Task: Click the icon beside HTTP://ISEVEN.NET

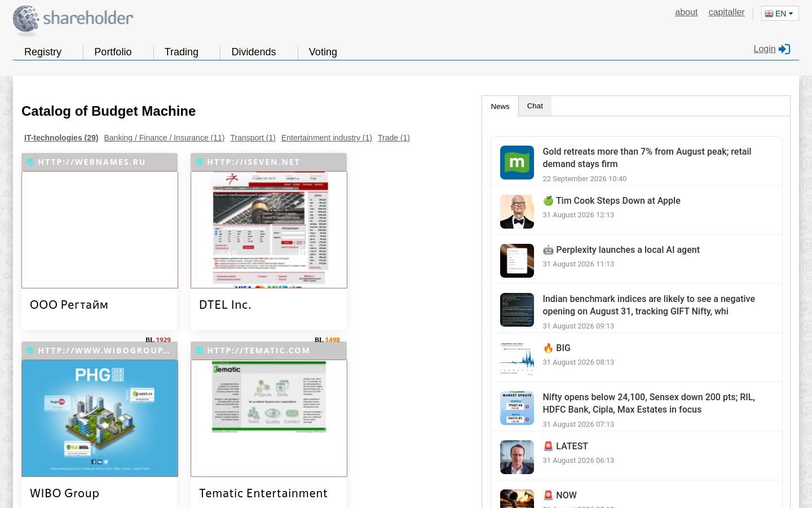Action: click(199, 162)
